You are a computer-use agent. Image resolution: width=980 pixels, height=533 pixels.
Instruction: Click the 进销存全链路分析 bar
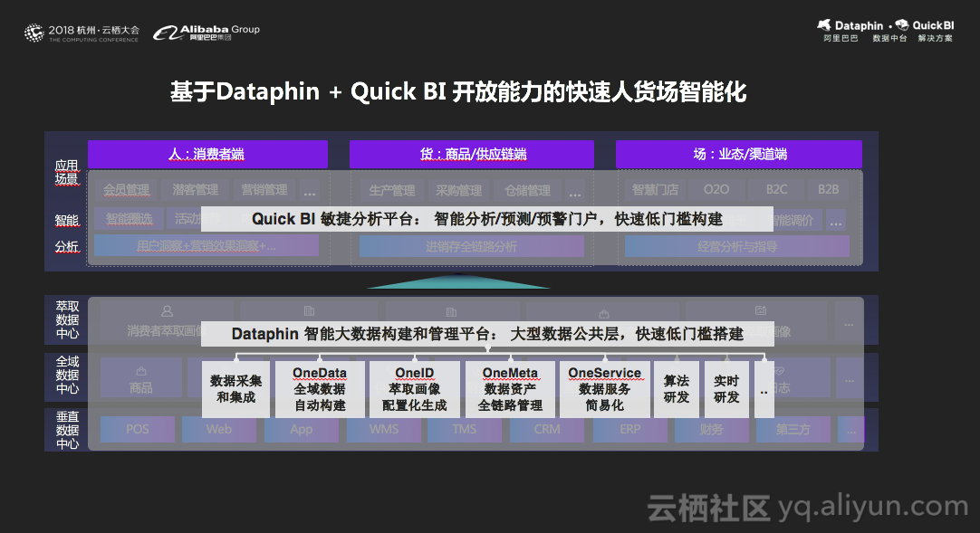(x=471, y=246)
